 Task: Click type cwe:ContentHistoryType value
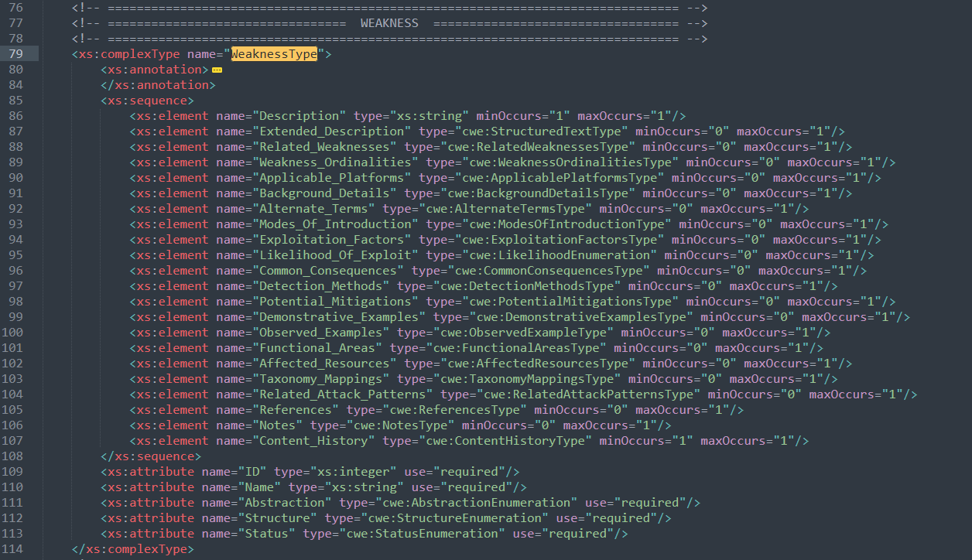pyautogui.click(x=504, y=441)
